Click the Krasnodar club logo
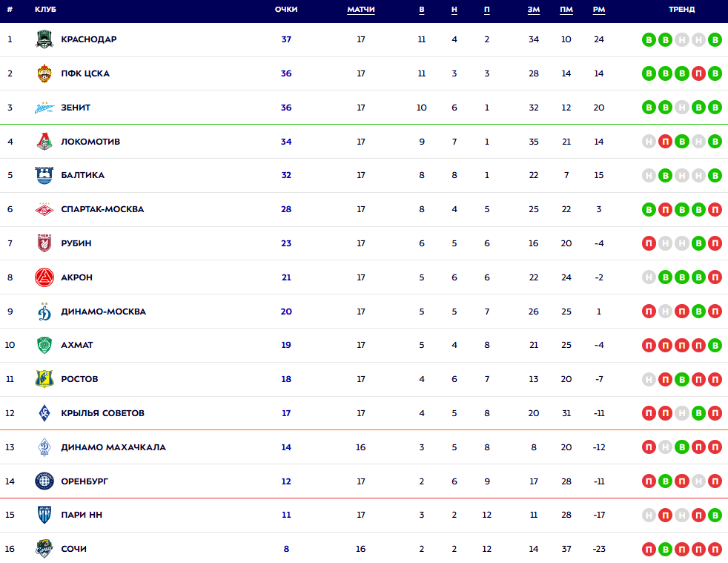The width and height of the screenshot is (728, 563). (44, 39)
